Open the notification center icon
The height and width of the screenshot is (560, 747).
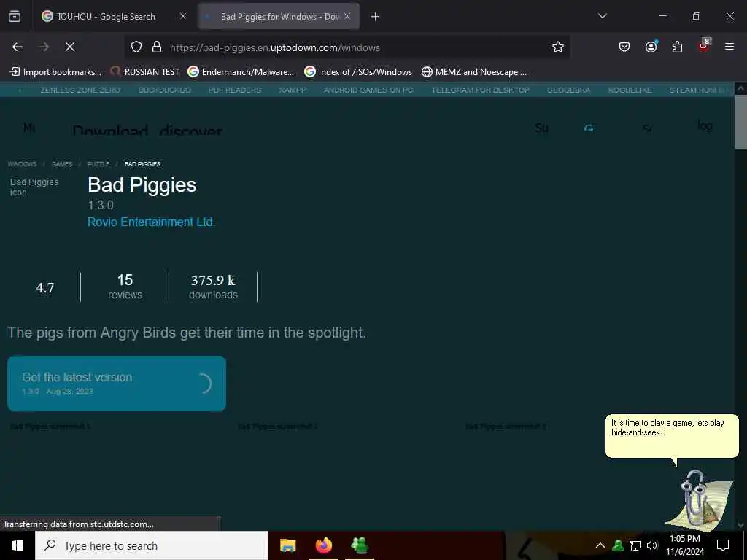coord(723,545)
